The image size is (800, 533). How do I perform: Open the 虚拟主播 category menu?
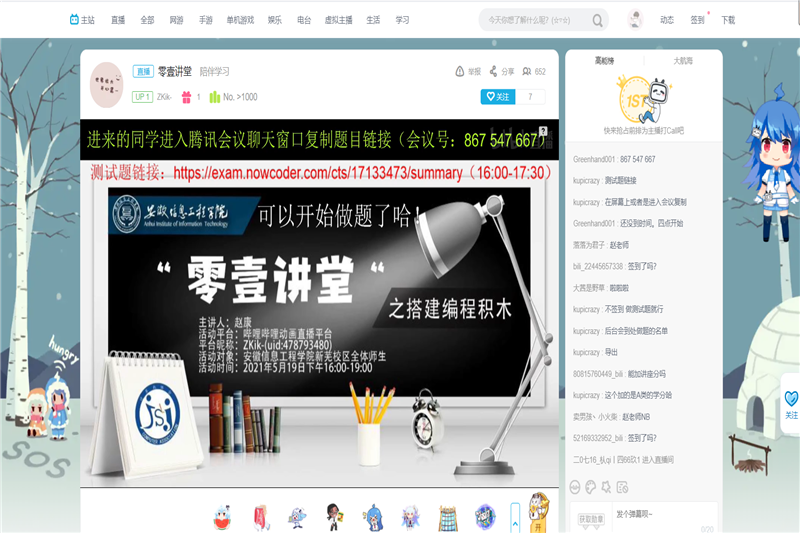(335, 19)
